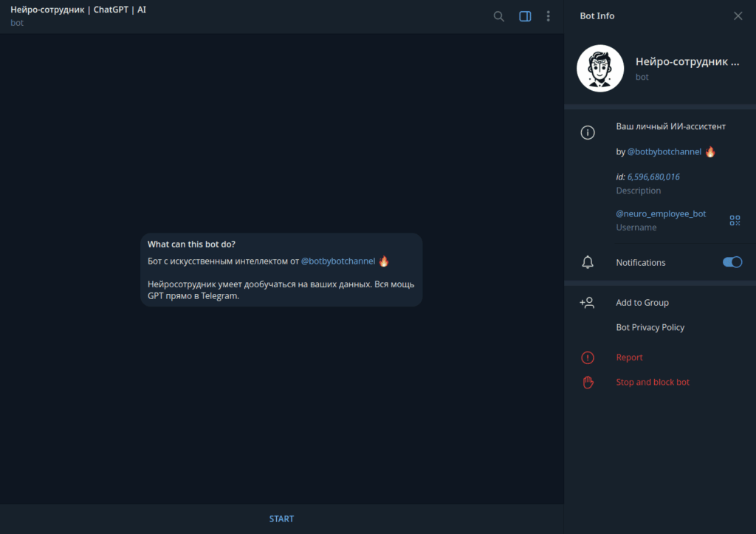Open @botbybotchannel link in Bot Info

coord(664,151)
